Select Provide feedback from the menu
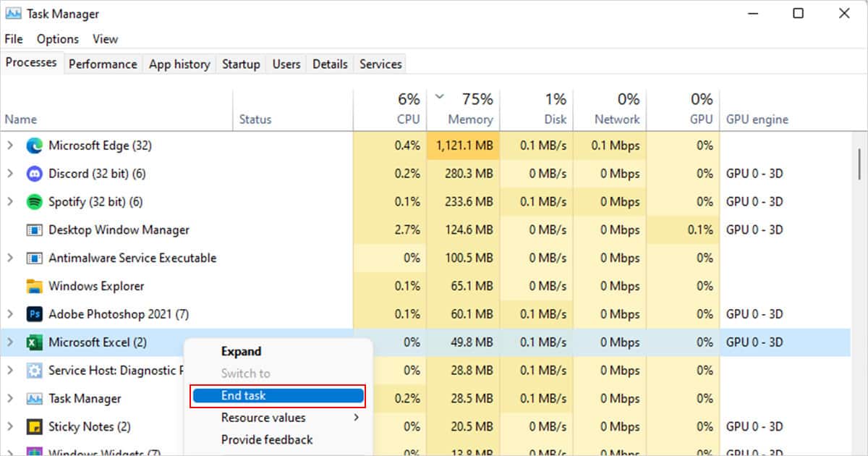Viewport: 868px width, 456px height. 265,439
